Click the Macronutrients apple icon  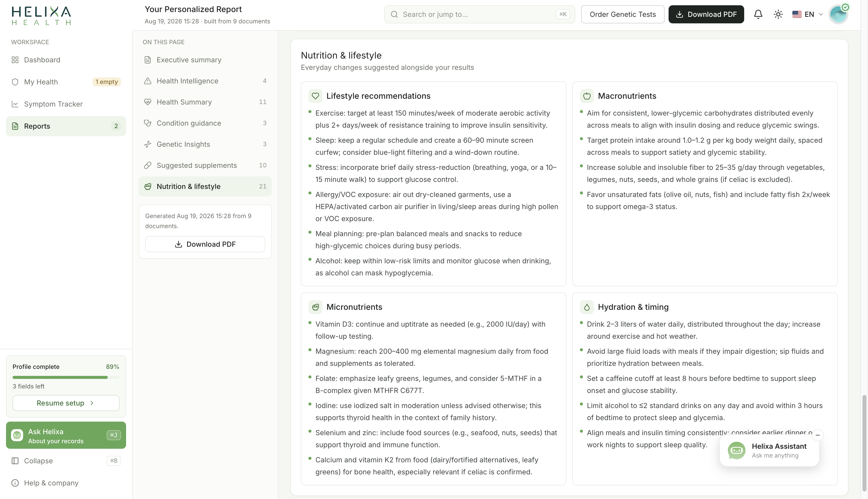pyautogui.click(x=587, y=96)
